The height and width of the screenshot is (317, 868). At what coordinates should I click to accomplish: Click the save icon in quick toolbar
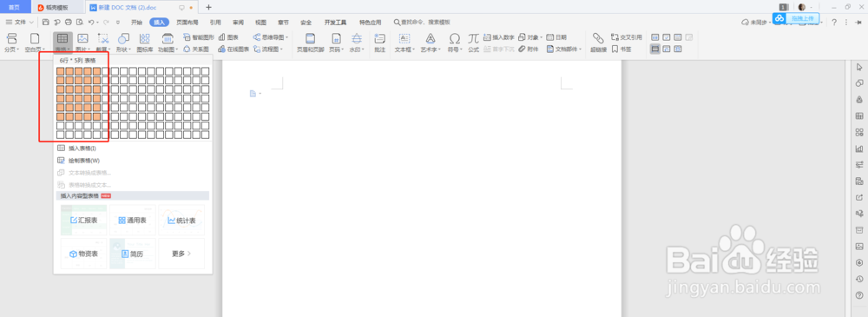[x=46, y=23]
